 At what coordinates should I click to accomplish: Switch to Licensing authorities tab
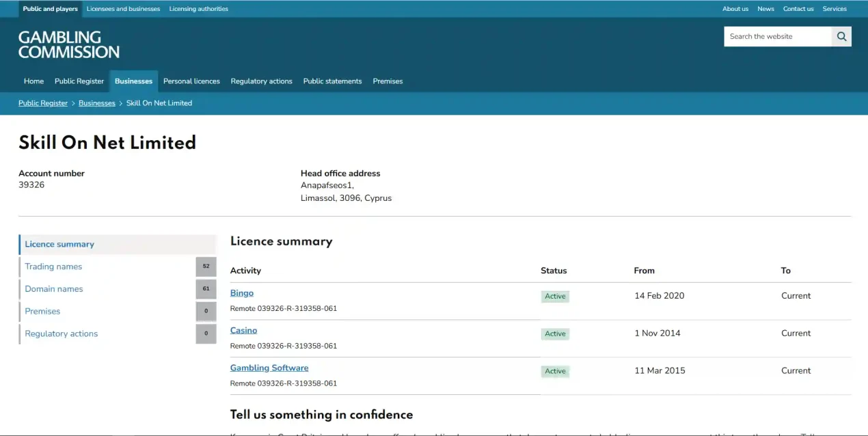coord(199,9)
